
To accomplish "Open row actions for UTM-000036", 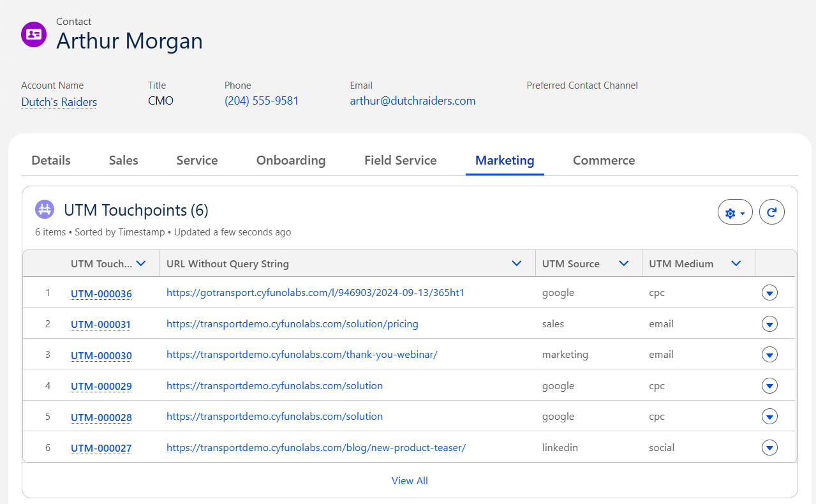I will click(769, 293).
